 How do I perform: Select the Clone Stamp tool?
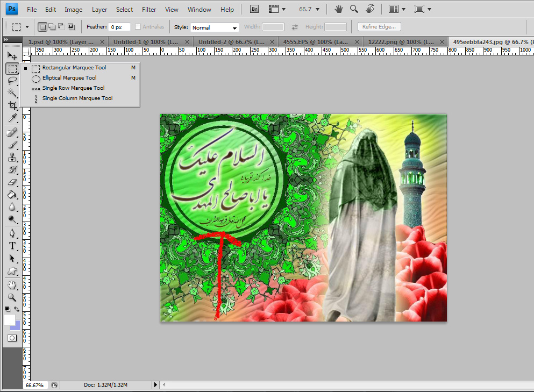click(12, 158)
